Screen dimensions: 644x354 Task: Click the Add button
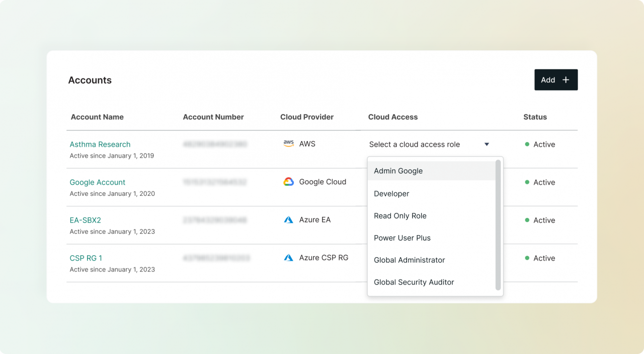click(556, 80)
